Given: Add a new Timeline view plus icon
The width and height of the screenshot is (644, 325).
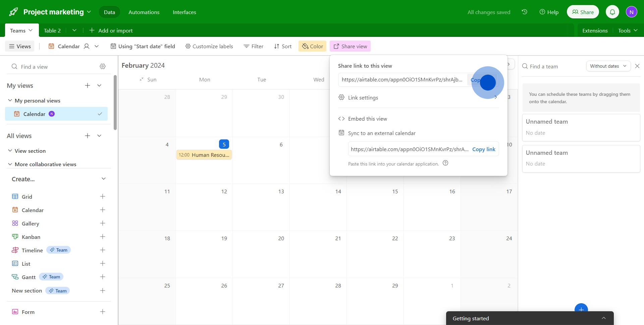Looking at the screenshot, I should [103, 250].
